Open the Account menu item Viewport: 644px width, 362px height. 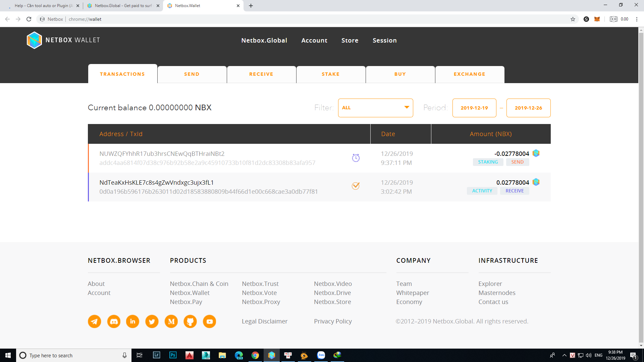(314, 40)
